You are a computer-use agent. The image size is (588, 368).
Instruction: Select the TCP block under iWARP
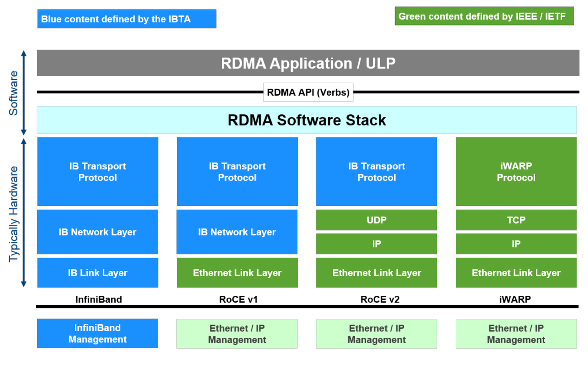pyautogui.click(x=516, y=220)
